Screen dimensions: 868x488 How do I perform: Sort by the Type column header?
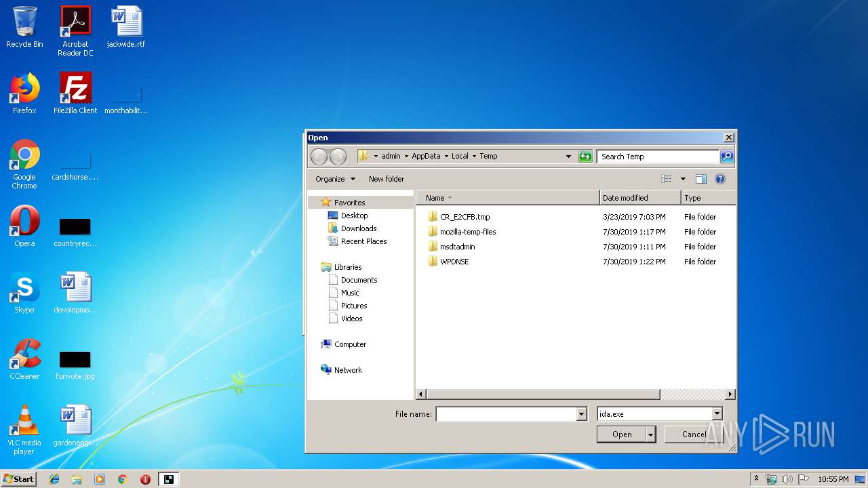pos(708,198)
